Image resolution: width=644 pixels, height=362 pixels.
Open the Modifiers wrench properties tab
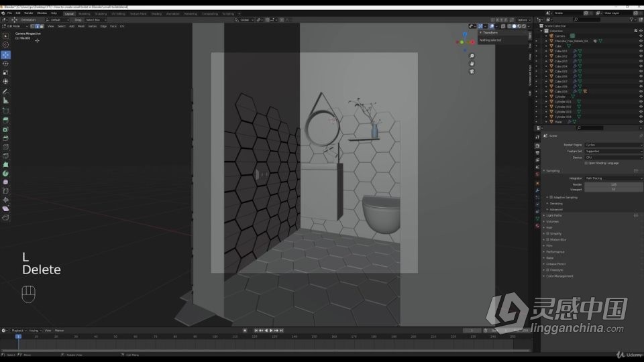pyautogui.click(x=537, y=190)
